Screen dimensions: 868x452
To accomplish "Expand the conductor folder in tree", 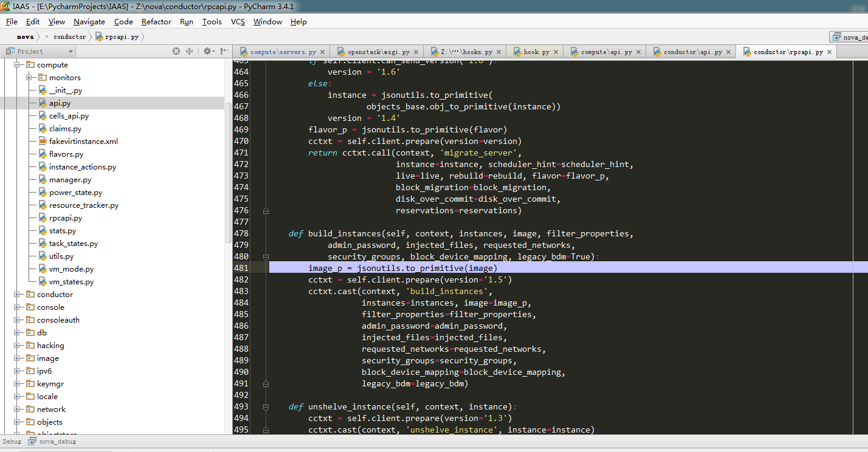I will click(18, 294).
